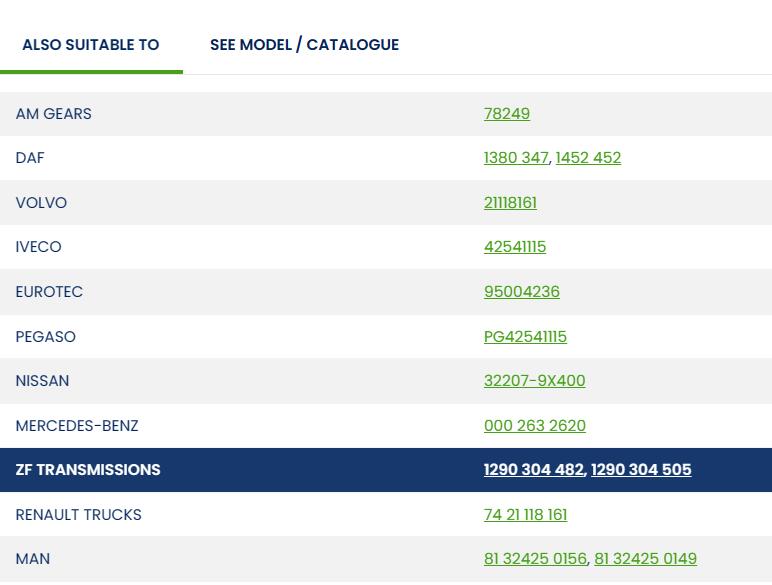Open the See Model / Catalogue tab
Screen dimensions: 772x585
[x=304, y=45]
